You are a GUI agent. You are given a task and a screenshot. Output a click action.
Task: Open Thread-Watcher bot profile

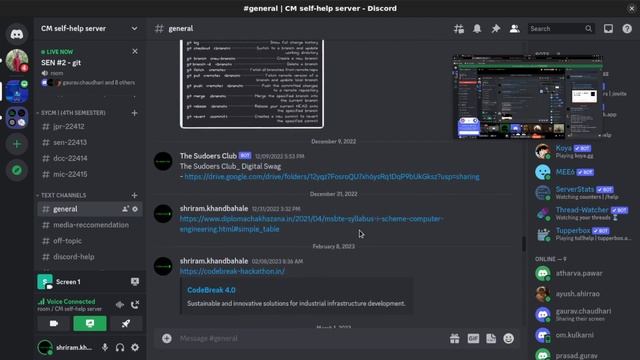coord(584,213)
